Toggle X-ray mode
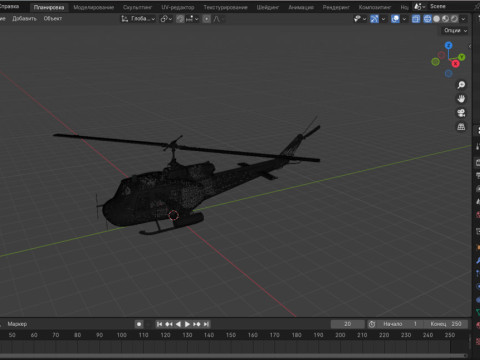 pos(416,19)
